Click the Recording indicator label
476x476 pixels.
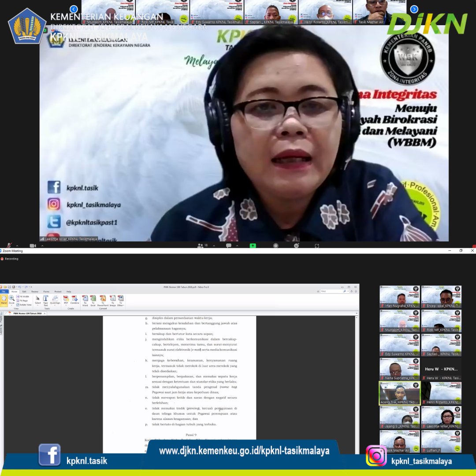click(10, 259)
